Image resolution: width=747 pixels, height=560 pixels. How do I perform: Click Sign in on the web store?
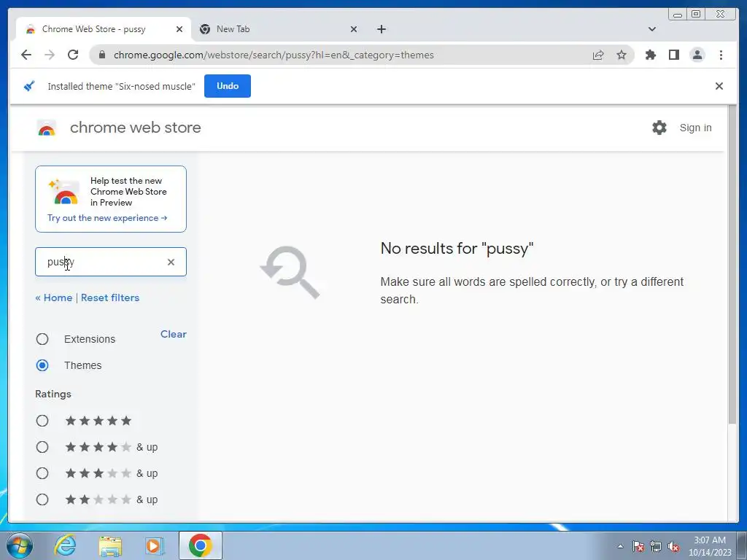pos(695,128)
